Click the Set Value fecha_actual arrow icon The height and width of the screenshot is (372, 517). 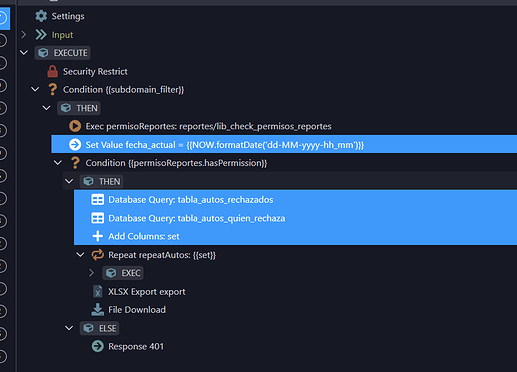(x=75, y=145)
